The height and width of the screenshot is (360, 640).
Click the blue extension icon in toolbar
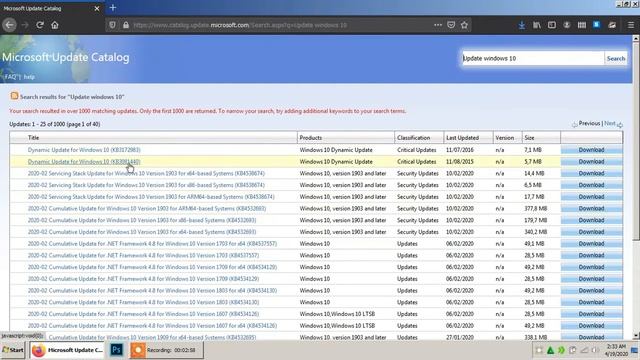point(597,24)
